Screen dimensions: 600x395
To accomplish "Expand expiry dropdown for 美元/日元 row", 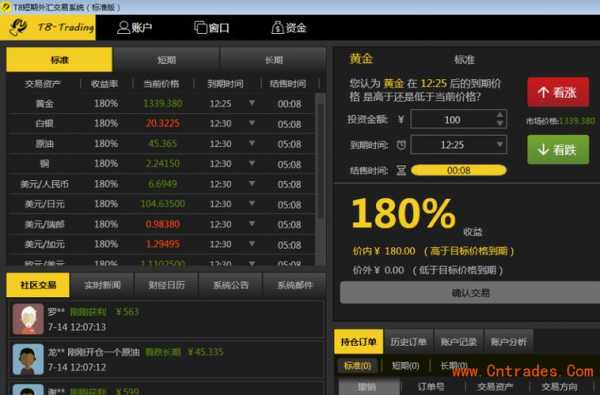I will pos(252,203).
